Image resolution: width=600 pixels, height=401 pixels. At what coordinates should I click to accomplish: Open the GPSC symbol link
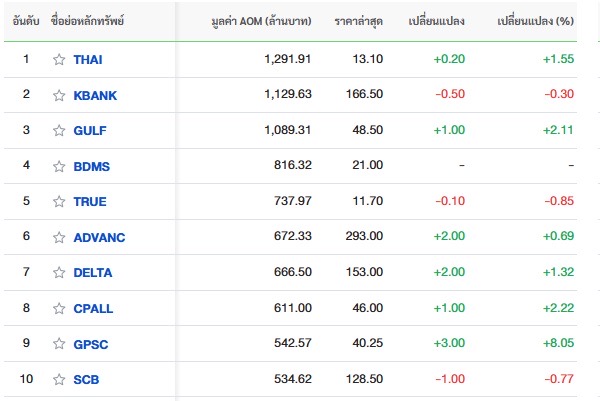[91, 344]
